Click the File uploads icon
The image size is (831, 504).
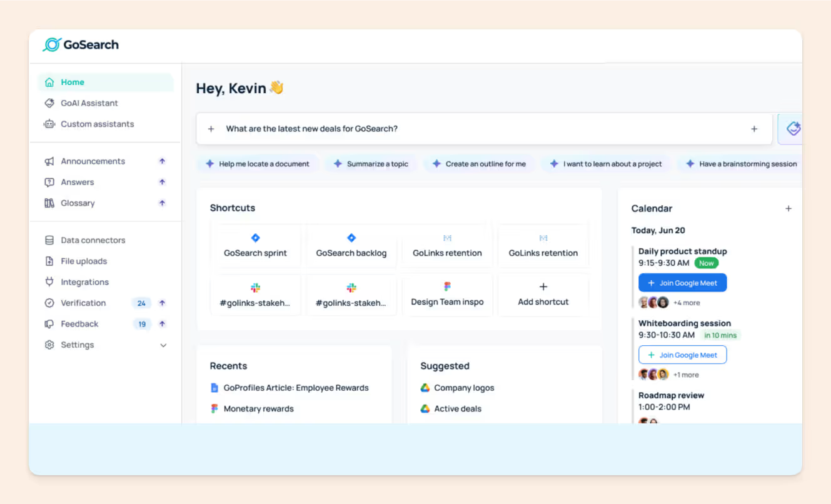point(49,261)
